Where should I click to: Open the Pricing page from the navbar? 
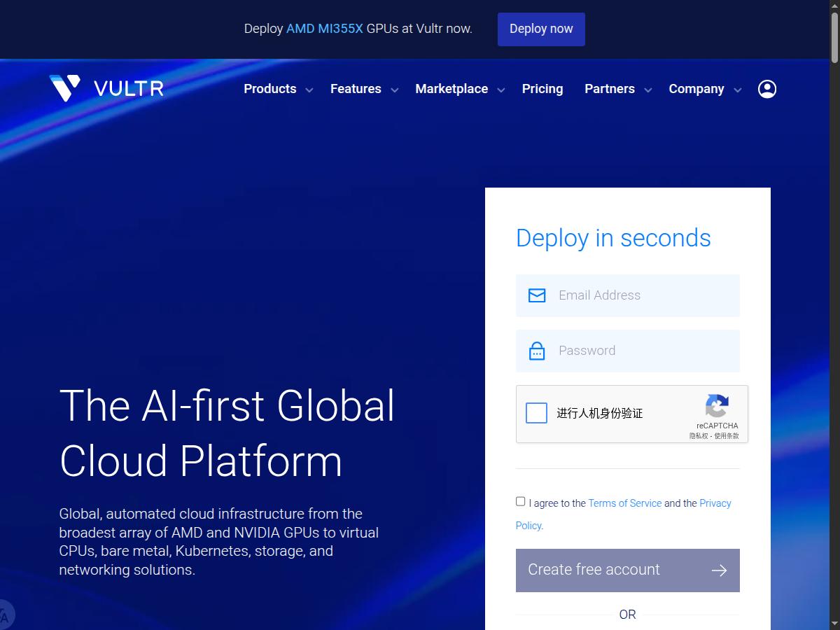[542, 89]
